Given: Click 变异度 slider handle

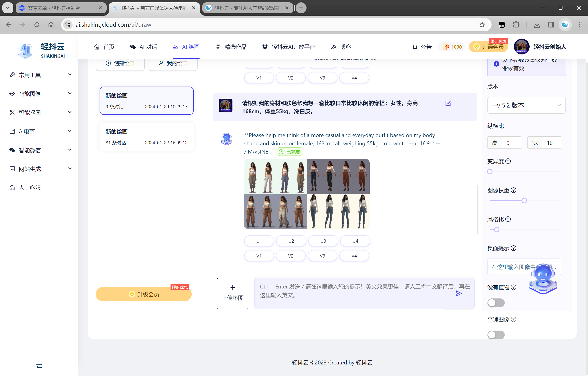Looking at the screenshot, I should coord(490,171).
